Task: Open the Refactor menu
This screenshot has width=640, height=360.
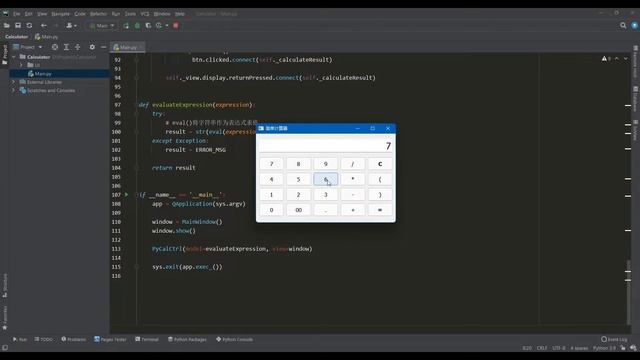Action: pyautogui.click(x=98, y=14)
